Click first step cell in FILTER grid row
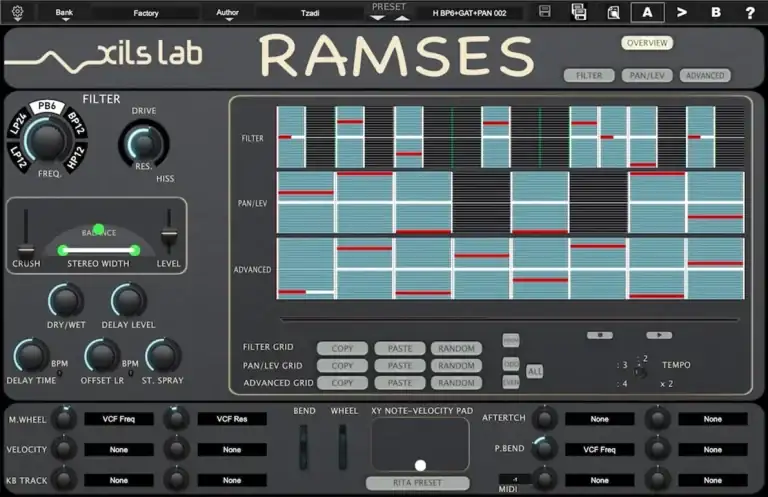768x497 pixels. point(291,137)
